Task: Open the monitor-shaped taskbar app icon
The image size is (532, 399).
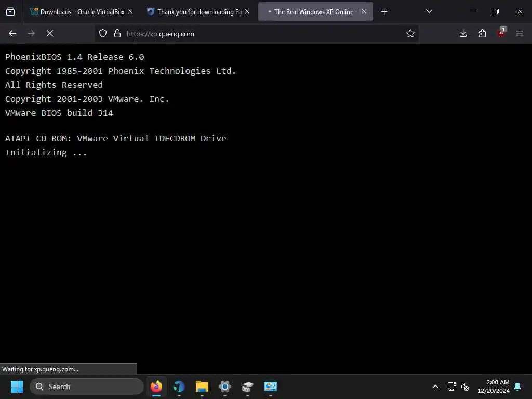Action: tap(270, 387)
